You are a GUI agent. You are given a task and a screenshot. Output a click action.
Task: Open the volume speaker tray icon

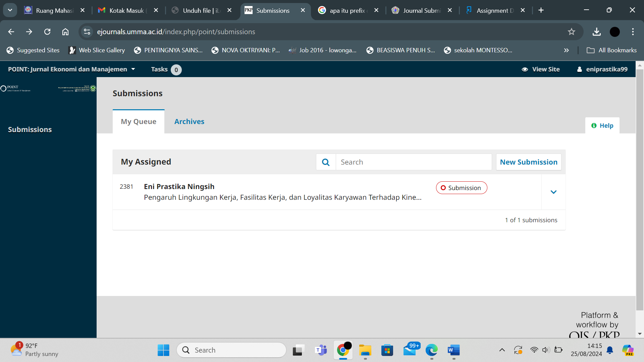point(546,350)
